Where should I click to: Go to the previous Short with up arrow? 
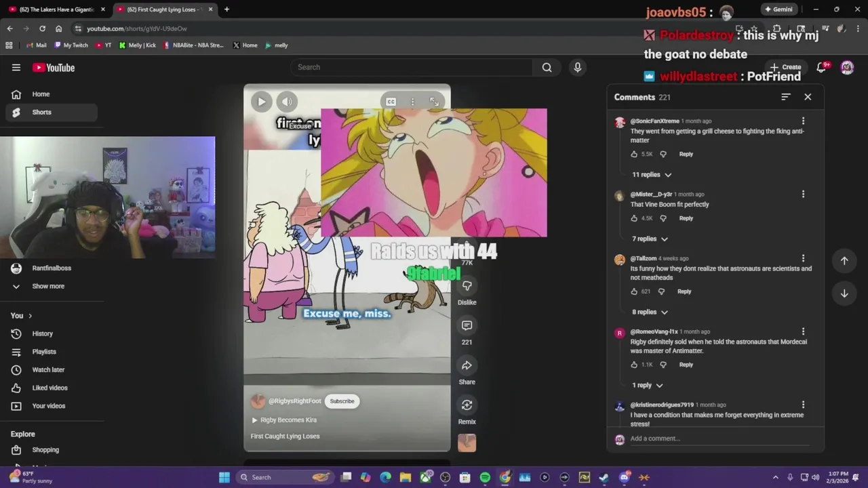tap(844, 261)
